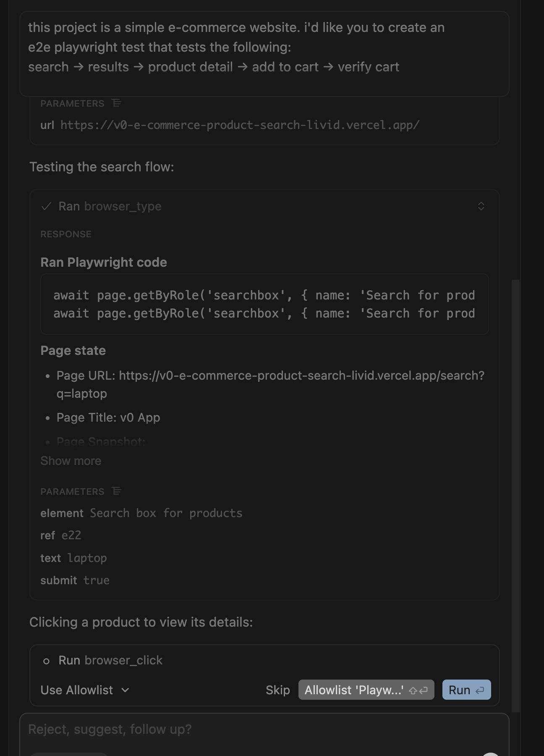This screenshot has width=544, height=756.
Task: Allowlist the 'Playw...' command
Action: point(366,690)
